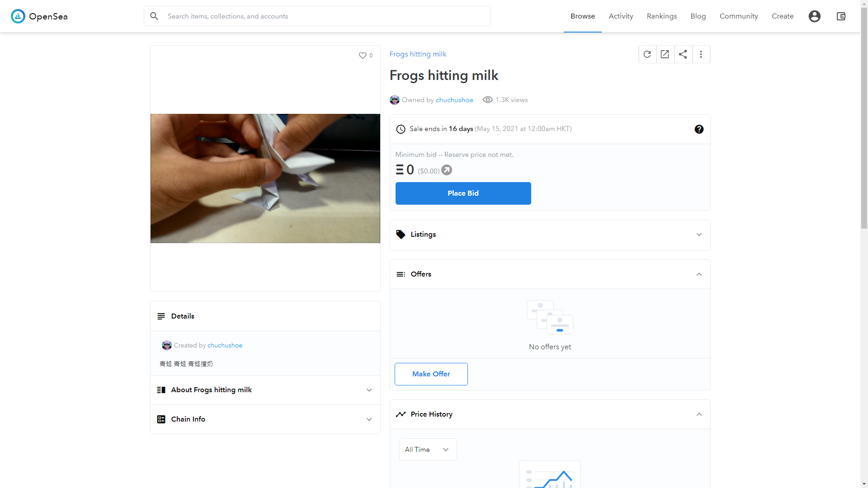Screen dimensions: 868x488
Task: Open the Frogs hitting milk collection link
Action: pyautogui.click(x=418, y=54)
